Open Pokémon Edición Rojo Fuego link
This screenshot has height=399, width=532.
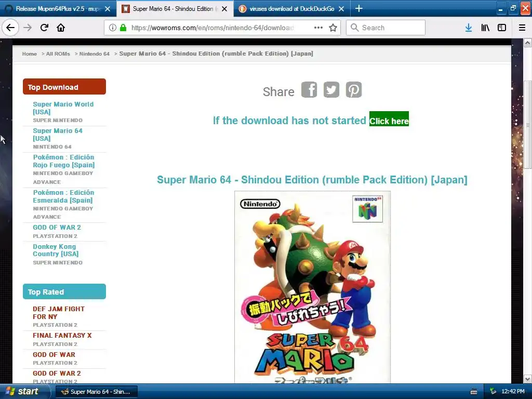(x=64, y=161)
